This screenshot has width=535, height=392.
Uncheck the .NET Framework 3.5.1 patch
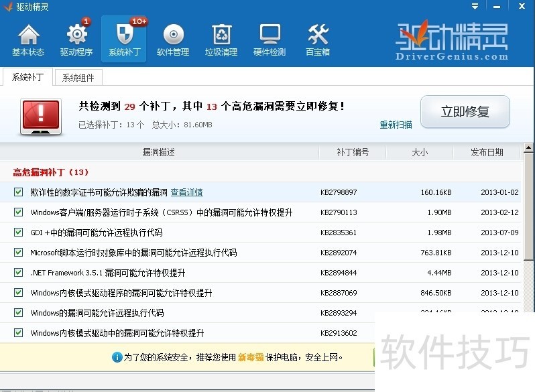click(19, 273)
